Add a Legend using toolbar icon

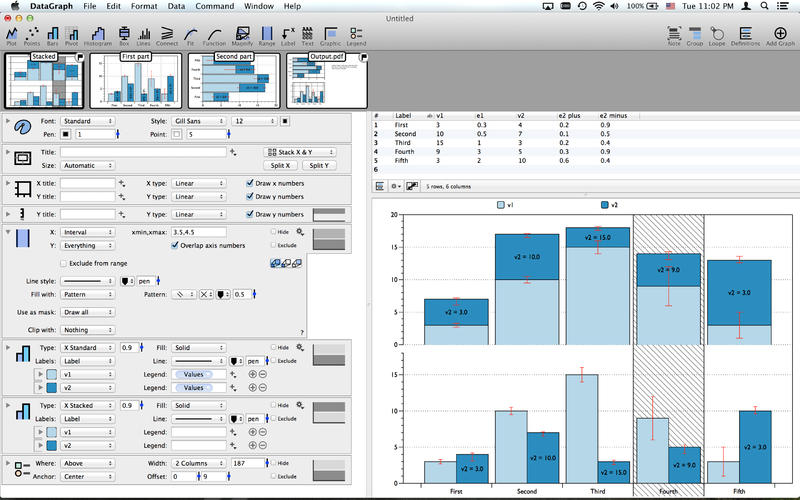tap(356, 36)
